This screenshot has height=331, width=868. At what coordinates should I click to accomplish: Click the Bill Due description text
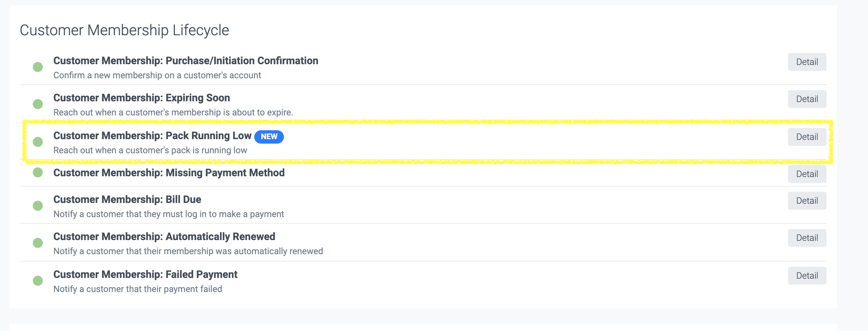click(169, 214)
